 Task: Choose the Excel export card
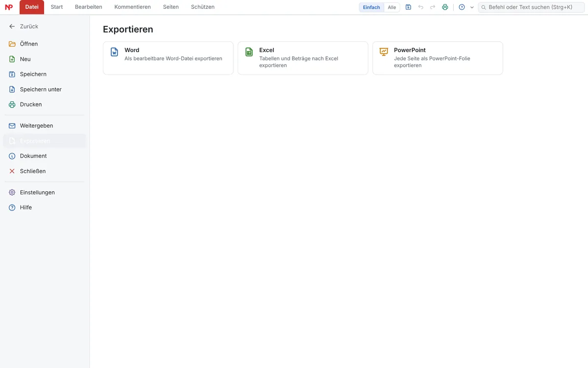tap(303, 58)
